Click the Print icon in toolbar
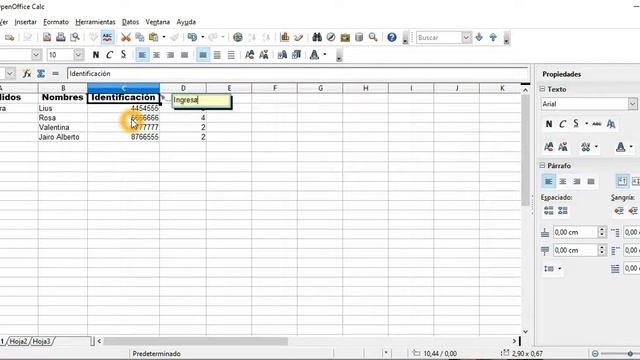640x360 pixels. tap(61, 38)
